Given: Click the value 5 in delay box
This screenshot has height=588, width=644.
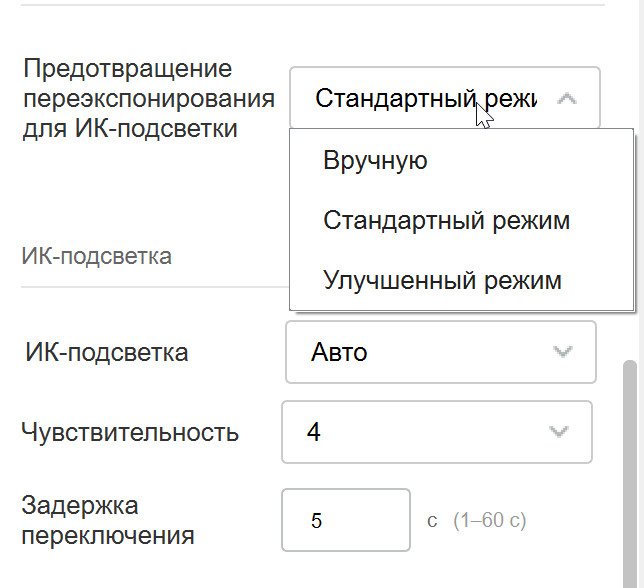Looking at the screenshot, I should (x=317, y=521).
